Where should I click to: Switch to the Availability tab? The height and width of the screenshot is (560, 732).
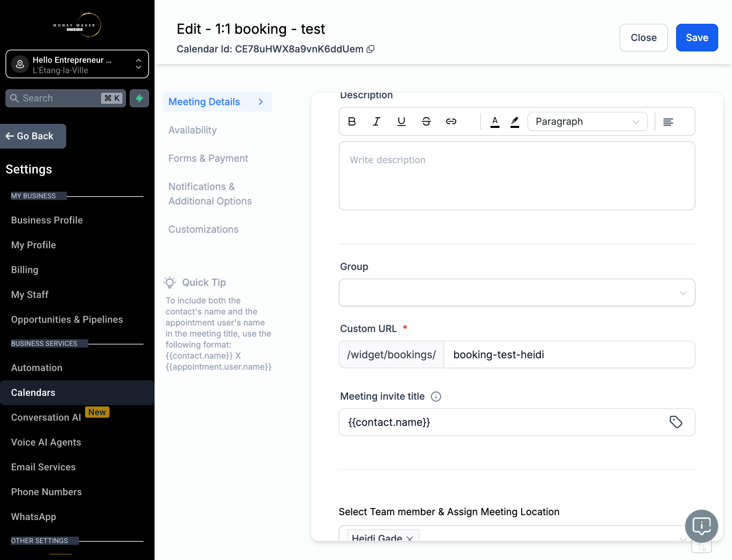(192, 130)
